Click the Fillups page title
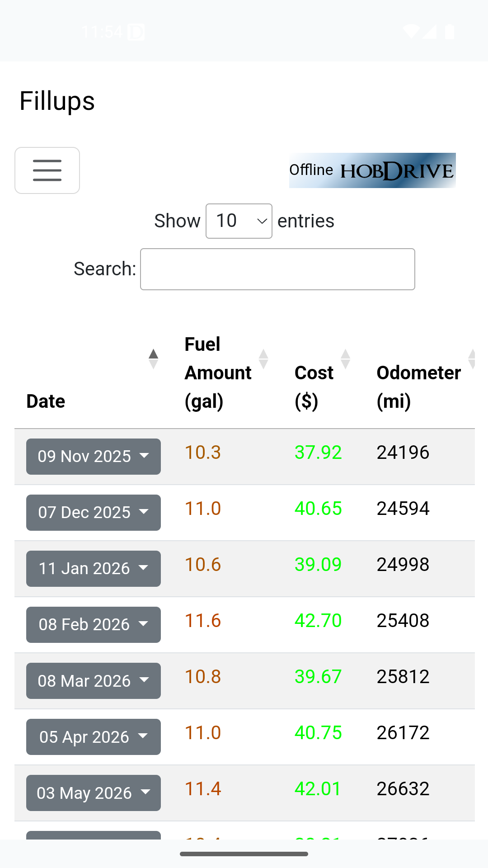 click(x=57, y=101)
